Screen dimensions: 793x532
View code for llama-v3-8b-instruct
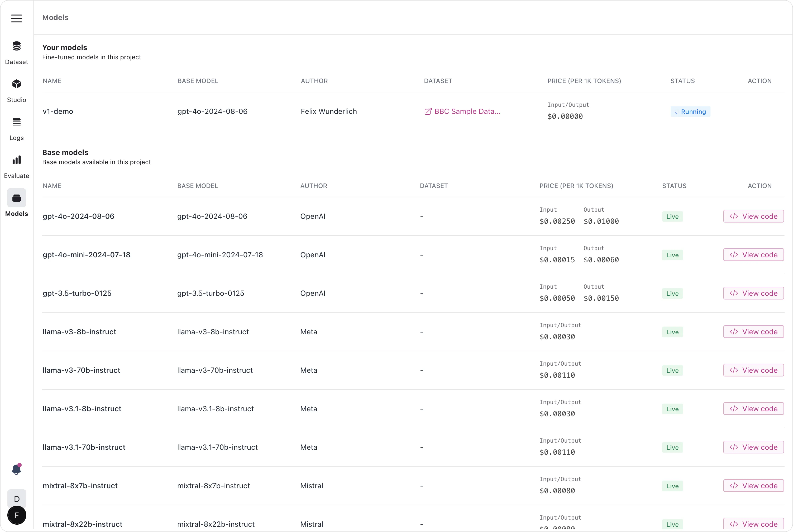[753, 332]
